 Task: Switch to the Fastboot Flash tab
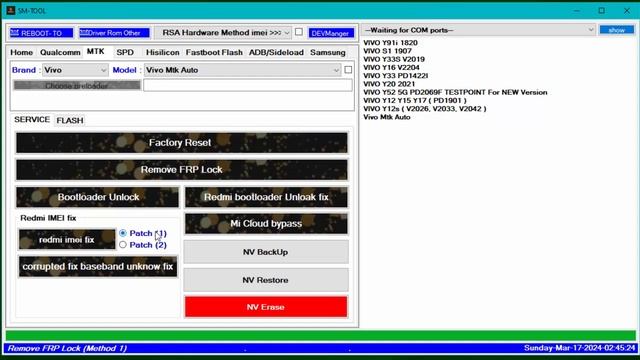[214, 53]
